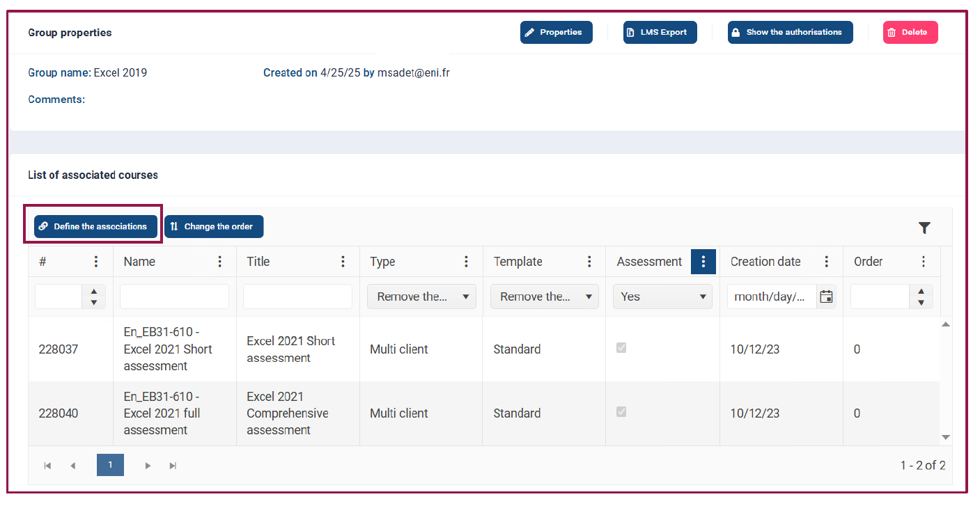
Task: Open the Order column options menu
Action: pyautogui.click(x=923, y=262)
